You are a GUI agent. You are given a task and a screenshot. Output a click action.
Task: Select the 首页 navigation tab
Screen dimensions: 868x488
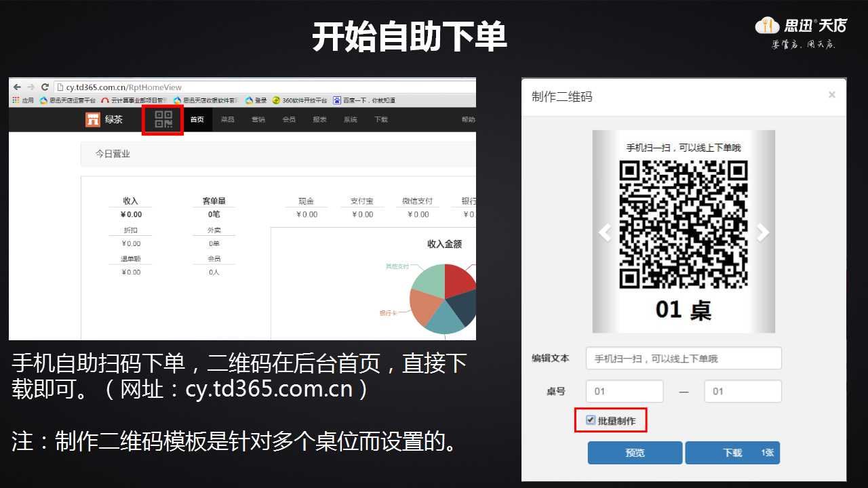tap(197, 120)
